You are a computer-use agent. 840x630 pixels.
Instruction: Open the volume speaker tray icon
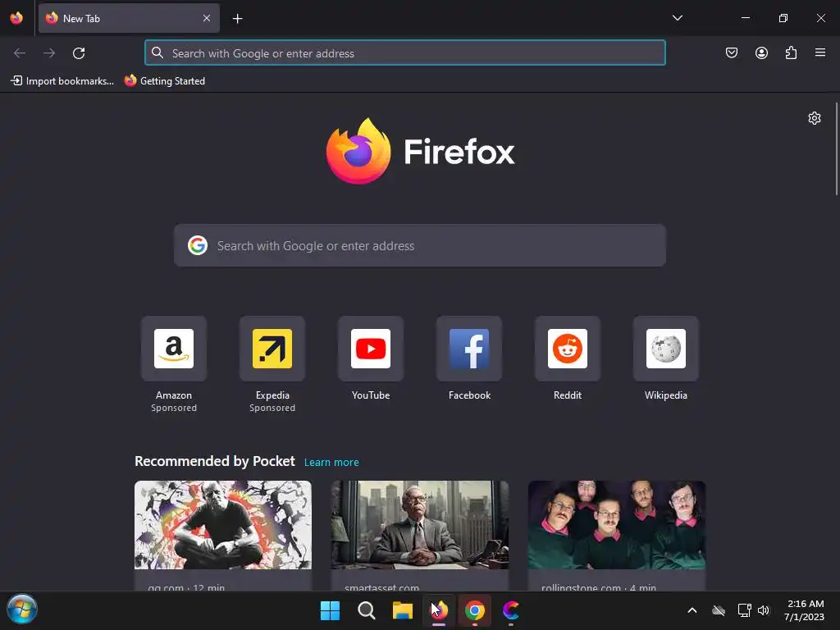click(764, 610)
